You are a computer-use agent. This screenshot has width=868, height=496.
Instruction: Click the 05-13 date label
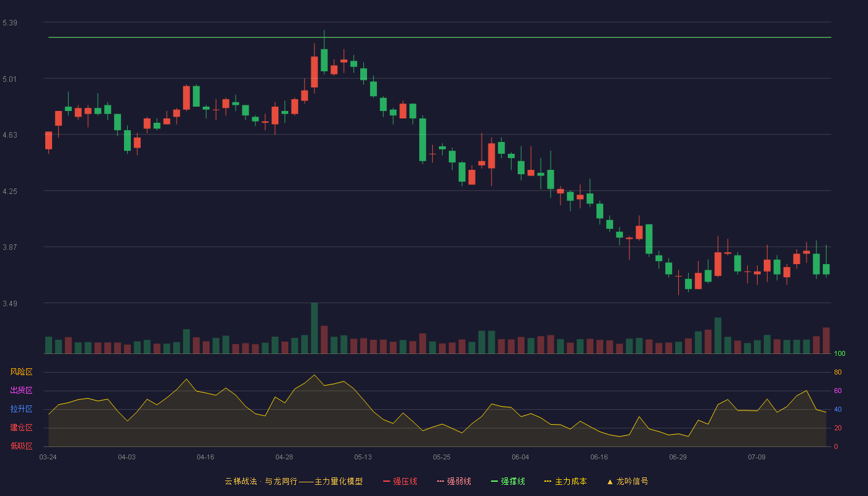pyautogui.click(x=363, y=457)
